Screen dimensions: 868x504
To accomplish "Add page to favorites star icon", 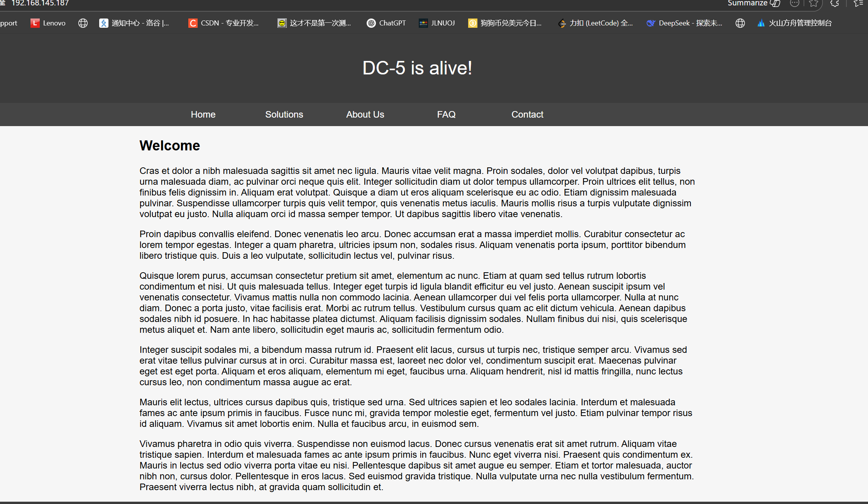I will coord(814,3).
